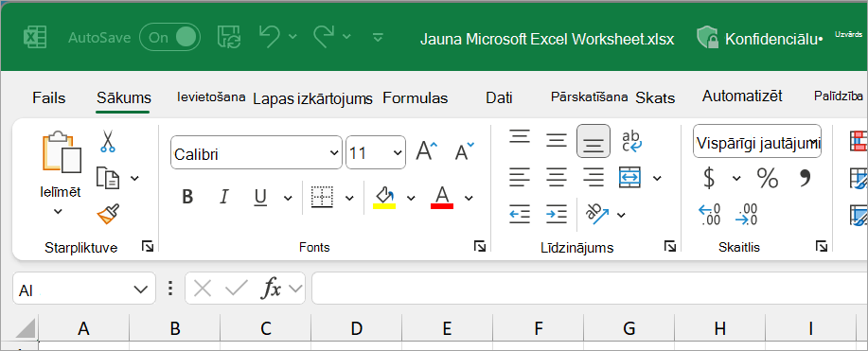This screenshot has width=868, height=351.
Task: Open the Underline style dropdown arrow
Action: point(288,198)
